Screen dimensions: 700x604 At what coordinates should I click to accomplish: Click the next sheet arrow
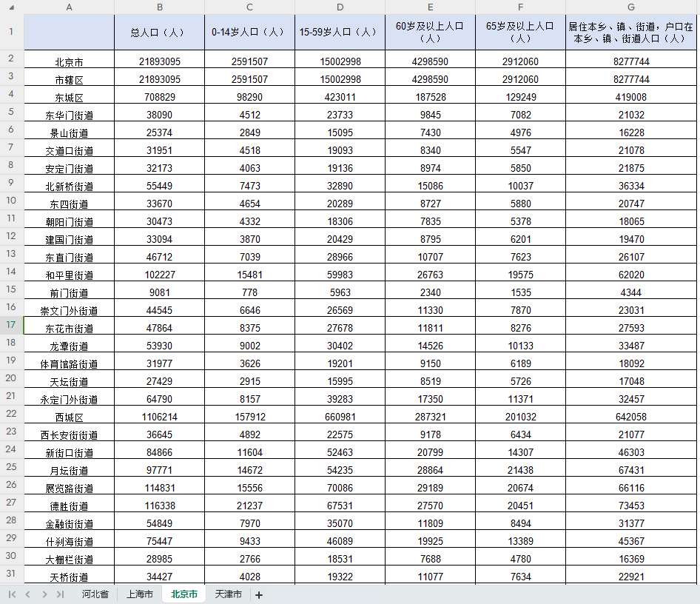click(x=44, y=594)
